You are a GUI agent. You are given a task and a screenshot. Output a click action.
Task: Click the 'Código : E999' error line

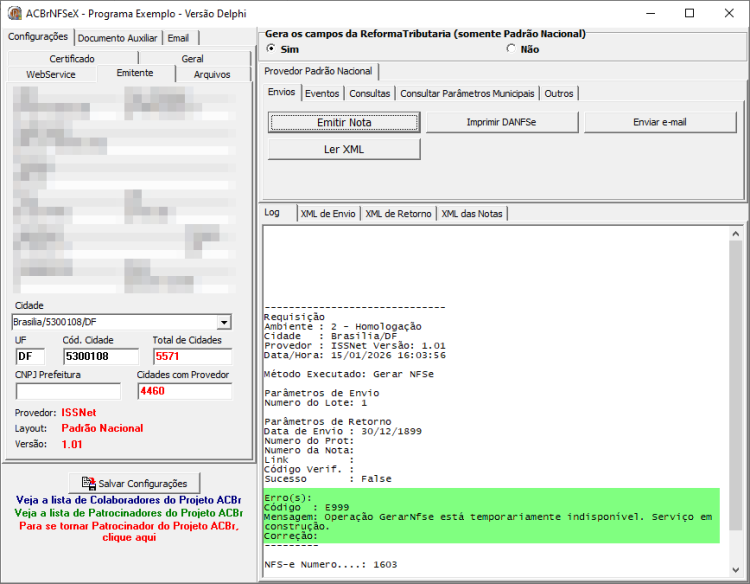coord(307,507)
